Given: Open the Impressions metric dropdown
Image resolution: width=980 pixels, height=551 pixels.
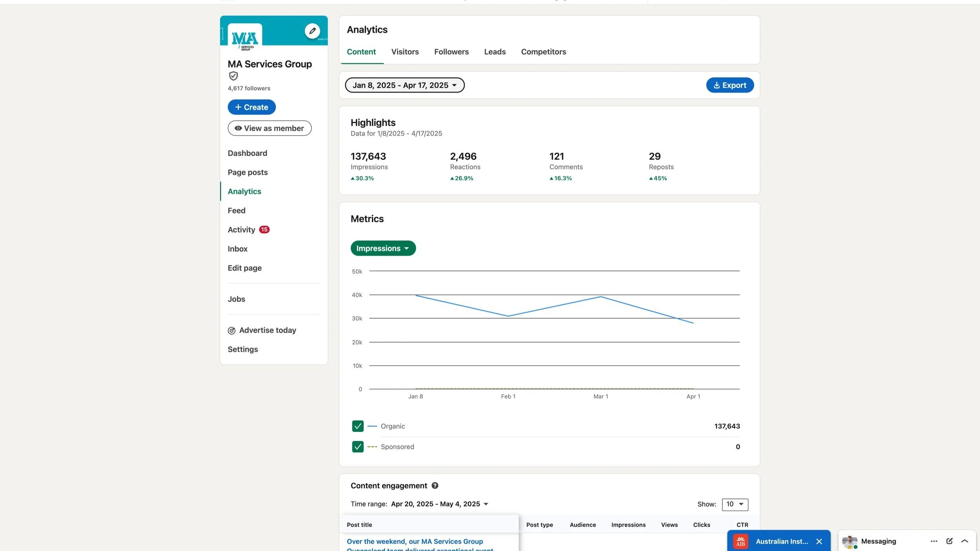Looking at the screenshot, I should coord(383,248).
